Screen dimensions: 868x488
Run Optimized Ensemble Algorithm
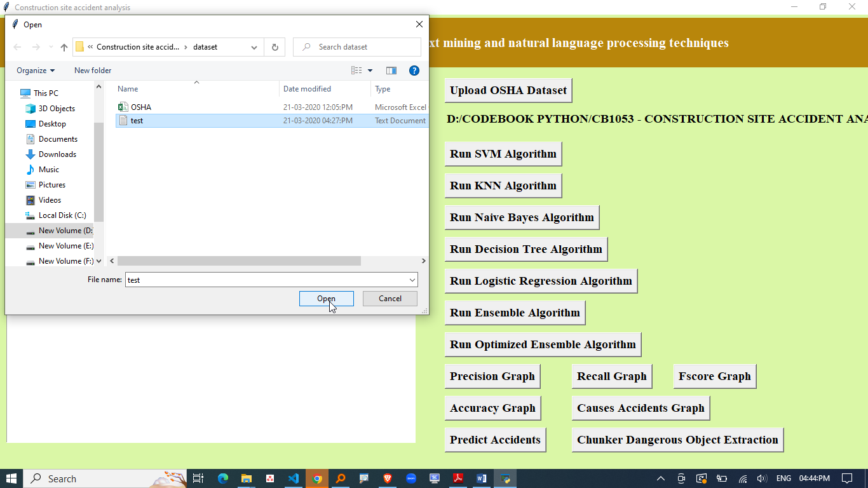(x=543, y=344)
